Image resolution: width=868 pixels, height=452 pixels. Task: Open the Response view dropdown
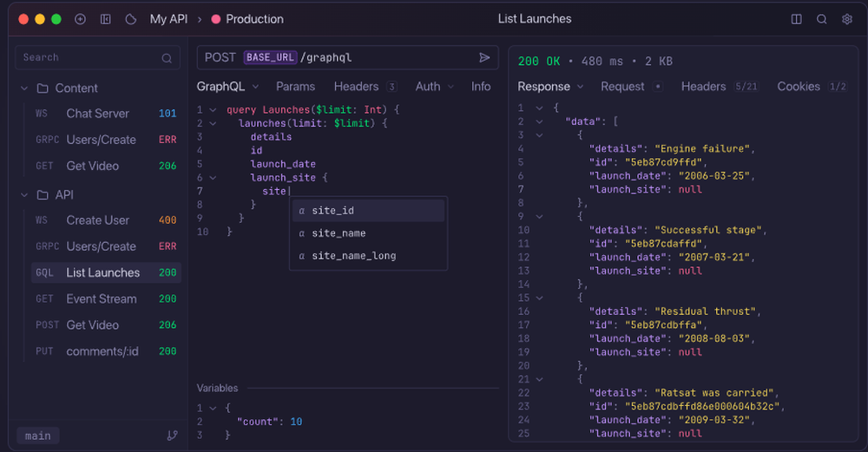[x=551, y=87]
